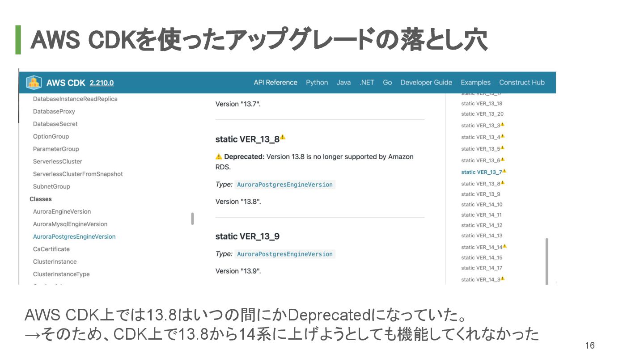Open AuroraMysqlEngineVersion class in the sidebar

pos(70,224)
